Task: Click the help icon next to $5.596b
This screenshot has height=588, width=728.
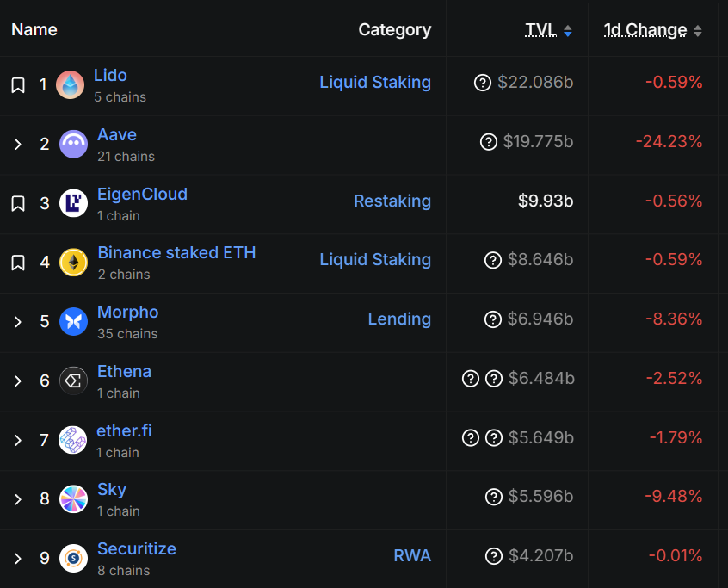Action: coord(494,497)
